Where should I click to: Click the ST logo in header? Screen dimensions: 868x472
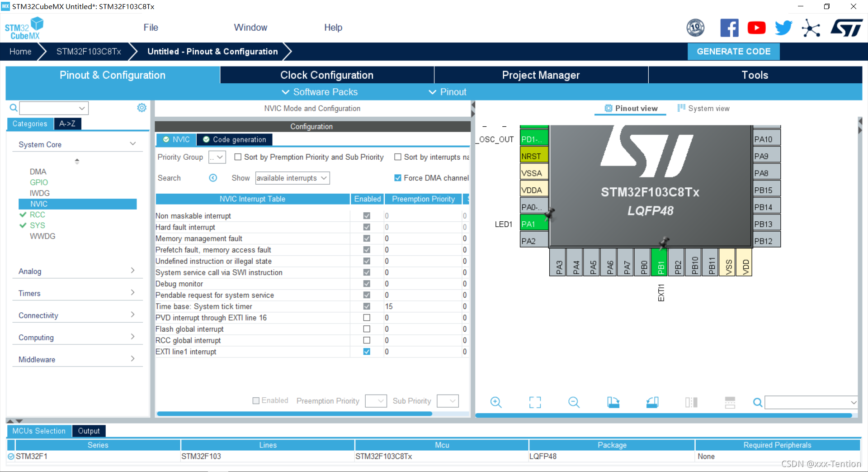click(x=847, y=28)
